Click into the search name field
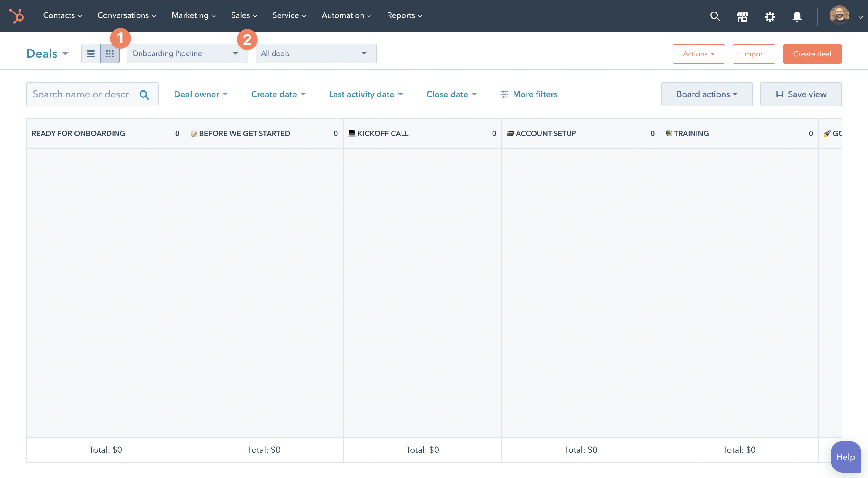 (81, 94)
